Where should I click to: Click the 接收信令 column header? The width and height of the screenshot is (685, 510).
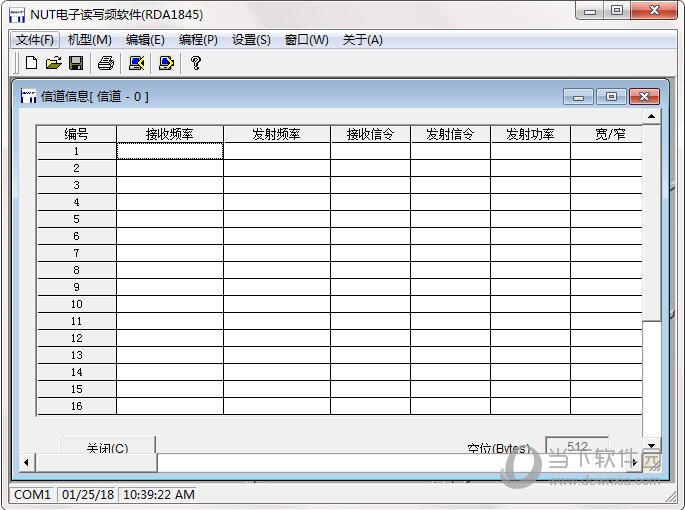(x=370, y=134)
